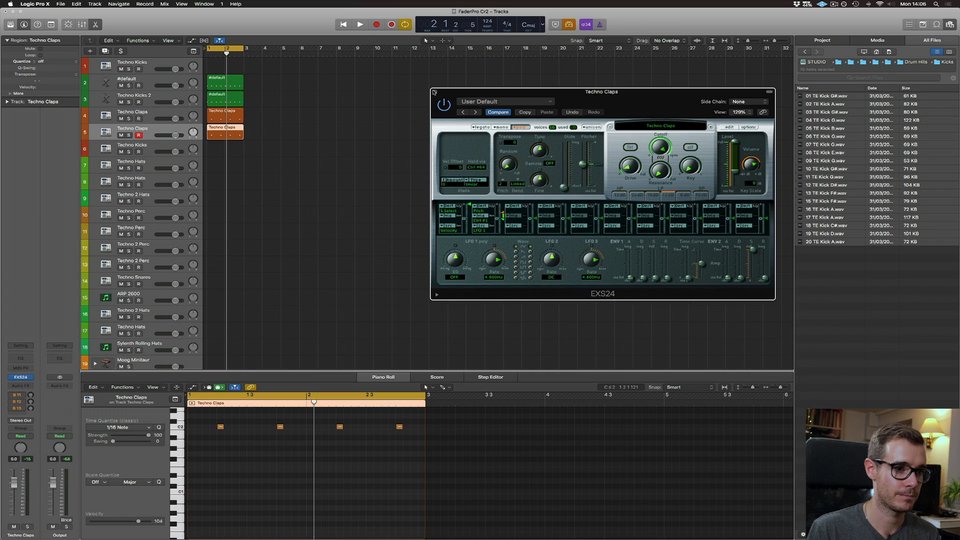Screen dimensions: 960x540
Task: Expand the Moog Minitaur track disclosure triangle
Action: pos(95,364)
